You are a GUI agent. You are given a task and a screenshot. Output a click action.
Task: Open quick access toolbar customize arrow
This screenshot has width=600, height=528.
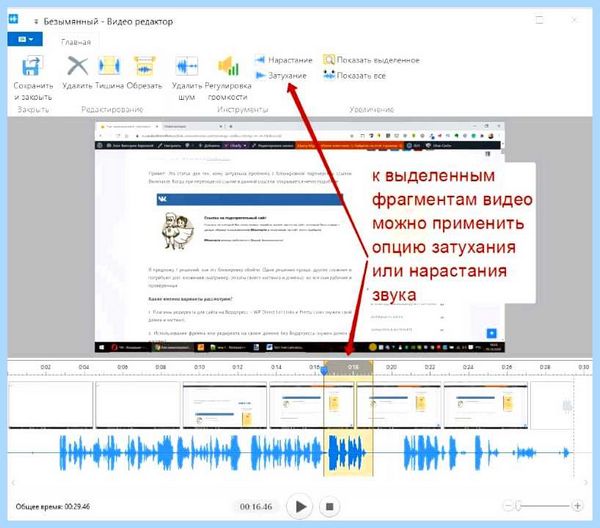click(x=36, y=22)
